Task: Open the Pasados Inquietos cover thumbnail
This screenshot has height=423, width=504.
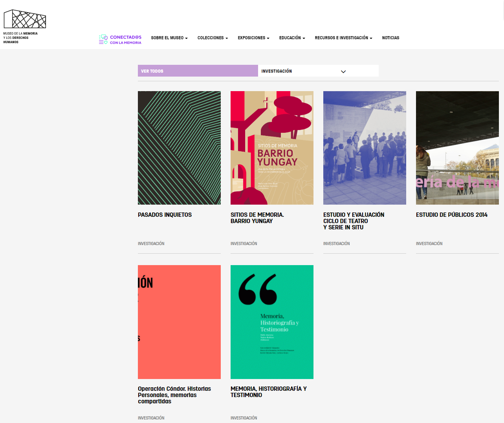Action: [x=179, y=148]
